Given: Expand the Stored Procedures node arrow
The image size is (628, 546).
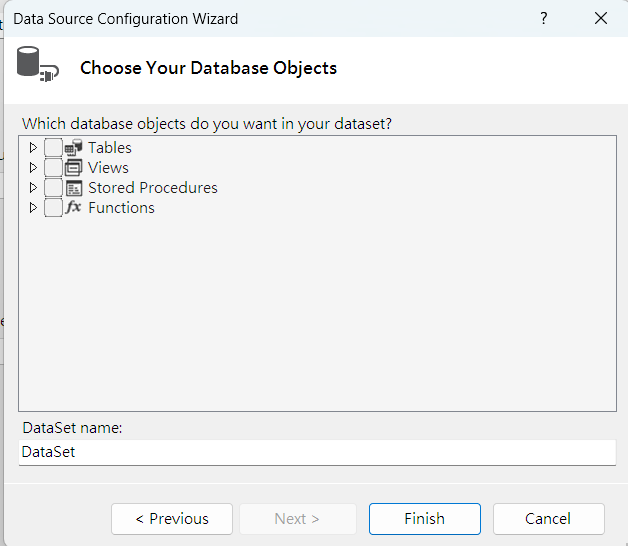Looking at the screenshot, I should 33,188.
